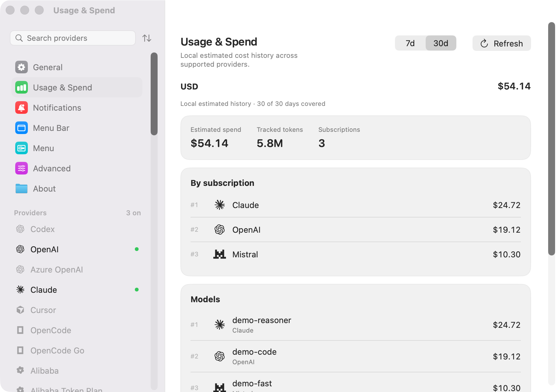
Task: Select the Alibaba provider
Action: pyautogui.click(x=77, y=371)
